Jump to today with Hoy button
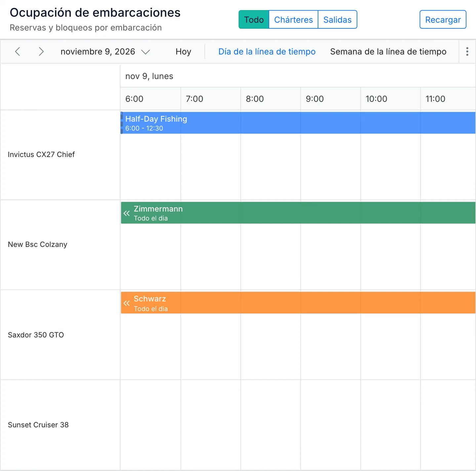The height and width of the screenshot is (471, 476). pyautogui.click(x=183, y=52)
